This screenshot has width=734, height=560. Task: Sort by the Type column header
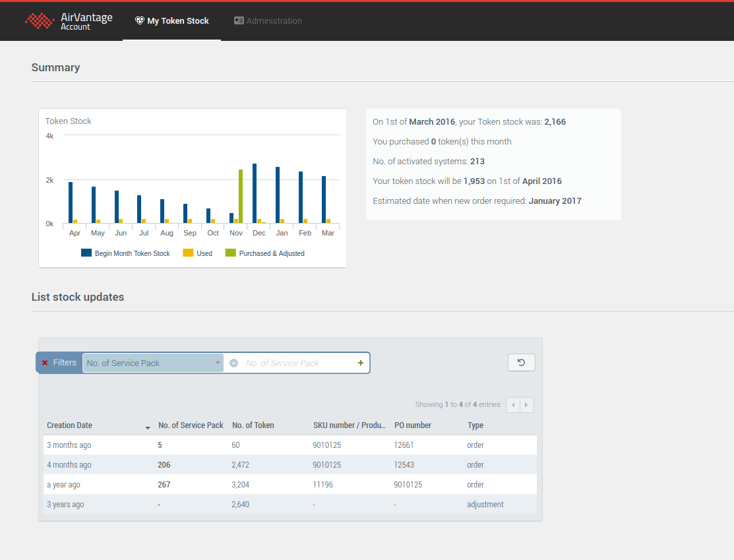click(475, 425)
